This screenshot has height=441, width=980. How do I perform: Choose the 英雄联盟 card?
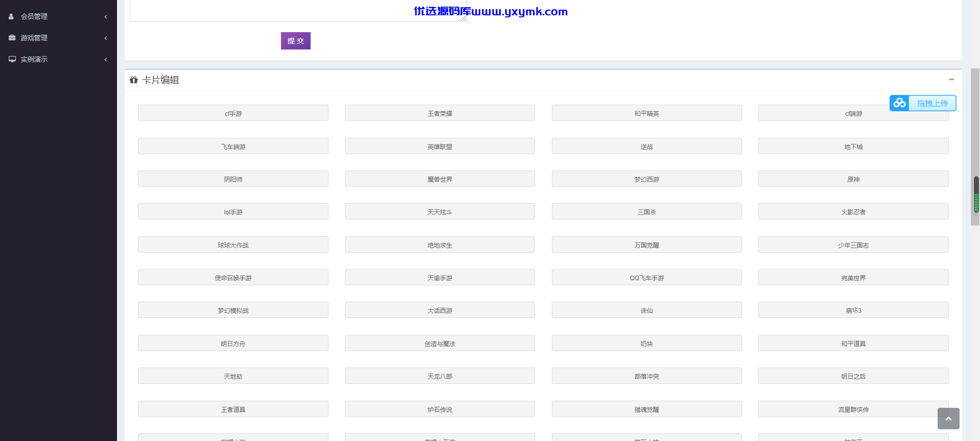[440, 146]
